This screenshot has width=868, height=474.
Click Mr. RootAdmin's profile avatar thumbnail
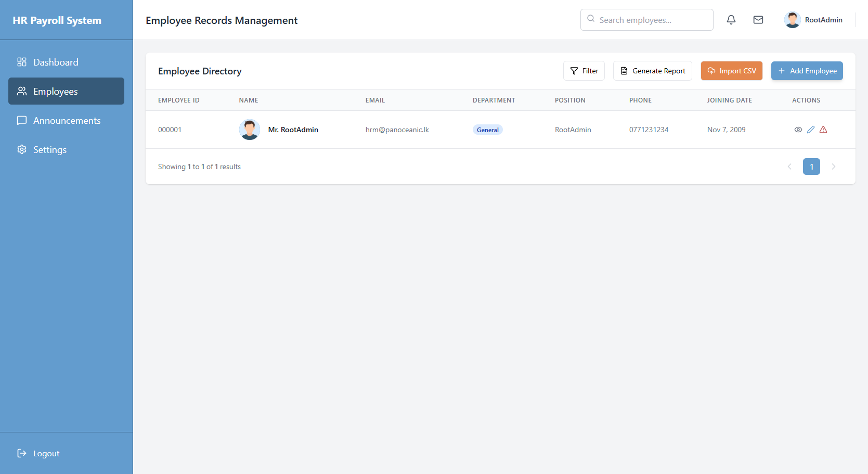[250, 129]
